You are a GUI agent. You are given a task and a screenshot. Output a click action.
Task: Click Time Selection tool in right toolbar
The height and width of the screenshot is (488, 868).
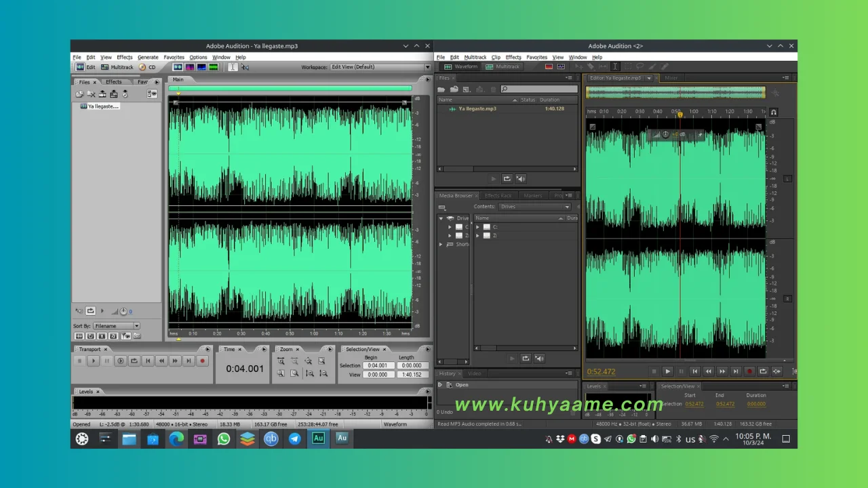point(615,66)
